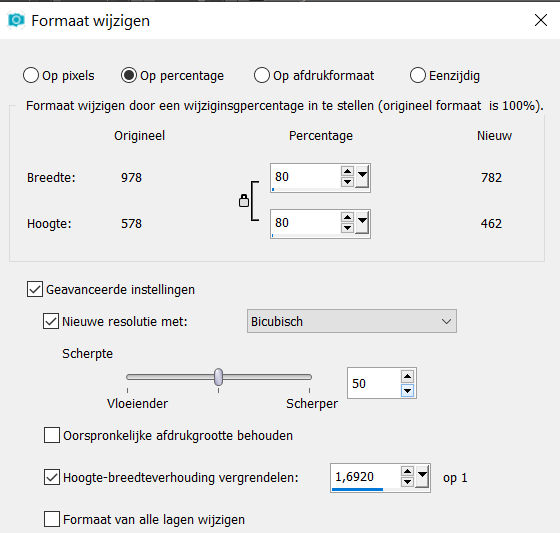560x533 pixels.
Task: Decrease the Breedte percentage with down arrow
Action: (x=347, y=182)
